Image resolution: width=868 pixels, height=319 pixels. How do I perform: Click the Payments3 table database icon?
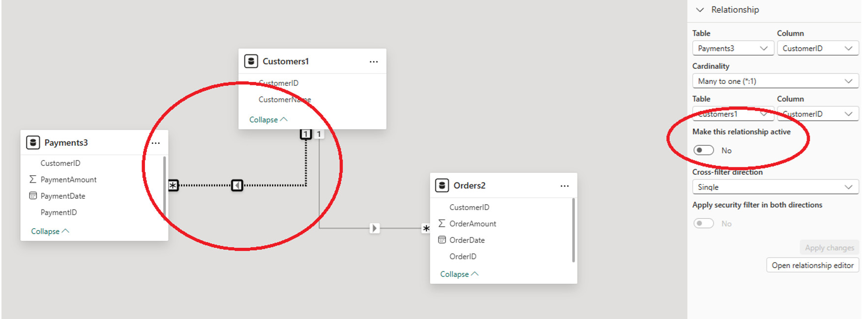(x=33, y=143)
